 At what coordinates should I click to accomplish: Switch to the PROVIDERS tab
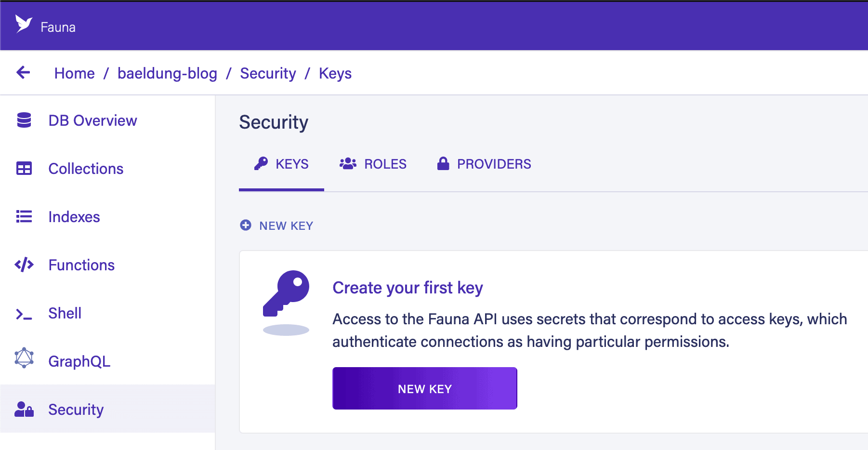(x=484, y=164)
